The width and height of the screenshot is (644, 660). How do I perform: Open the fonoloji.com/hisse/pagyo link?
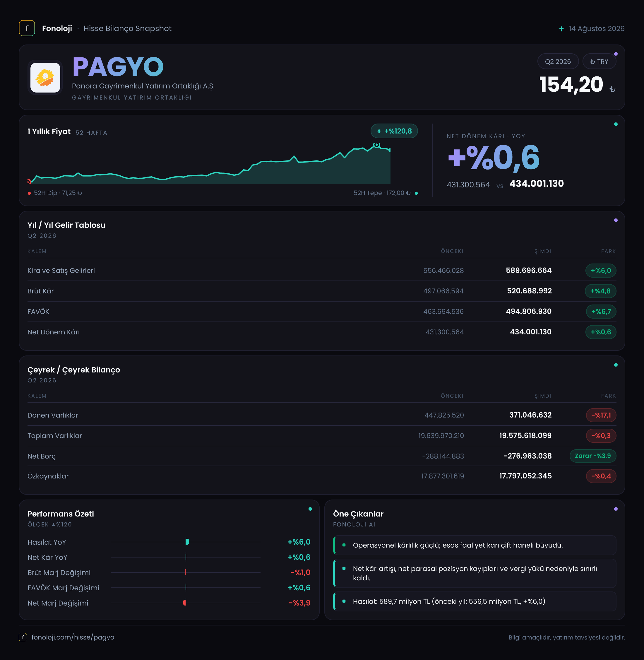click(73, 637)
